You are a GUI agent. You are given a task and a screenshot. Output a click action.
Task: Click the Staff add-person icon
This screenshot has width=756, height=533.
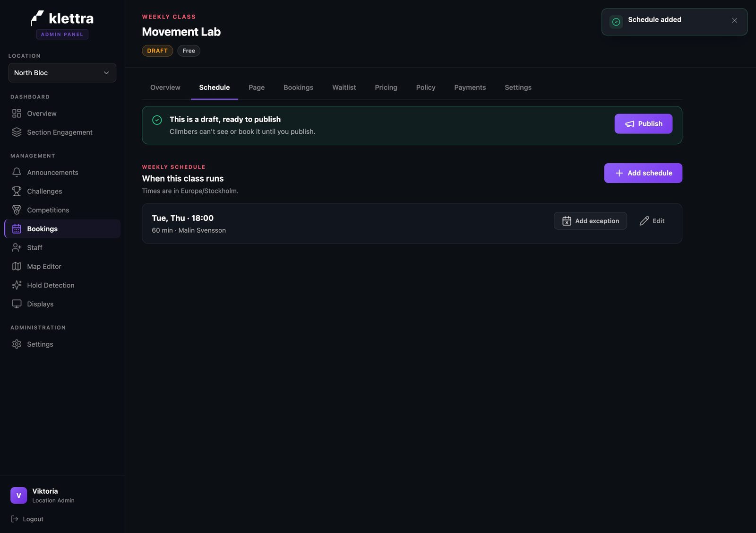pyautogui.click(x=17, y=247)
